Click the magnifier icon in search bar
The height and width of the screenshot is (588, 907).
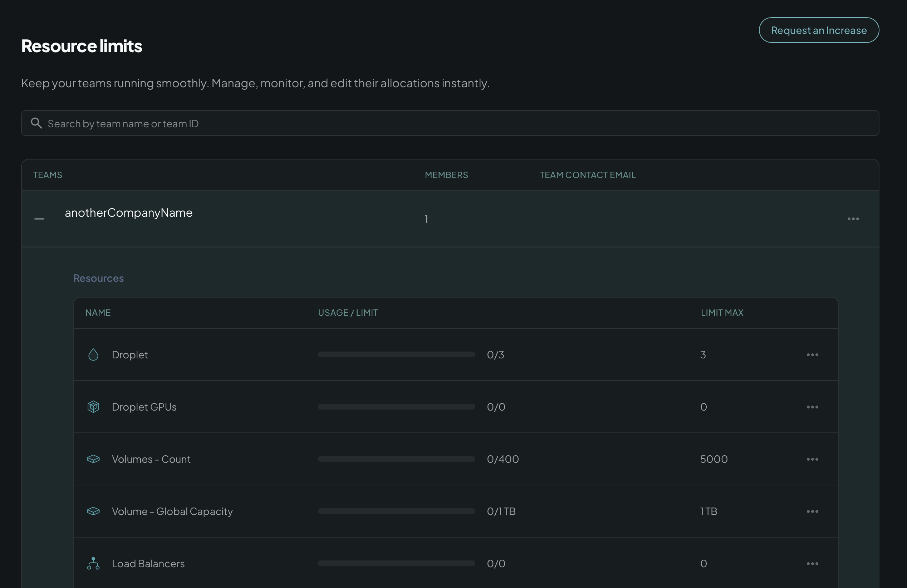point(36,123)
